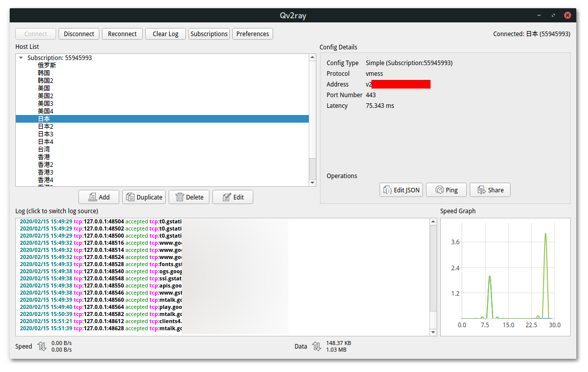Run Ping with the gauge icon button
Viewport: 588px width, 372px height.
pyautogui.click(x=446, y=190)
